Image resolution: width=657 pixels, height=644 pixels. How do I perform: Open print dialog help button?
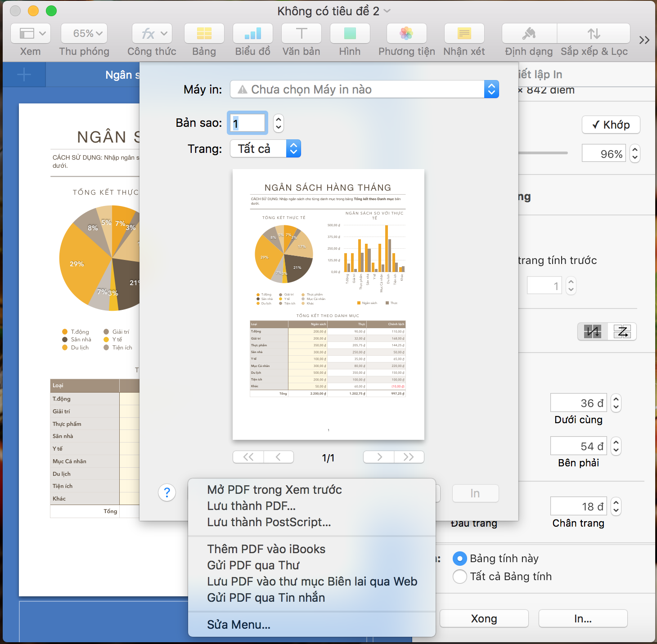[x=167, y=493]
